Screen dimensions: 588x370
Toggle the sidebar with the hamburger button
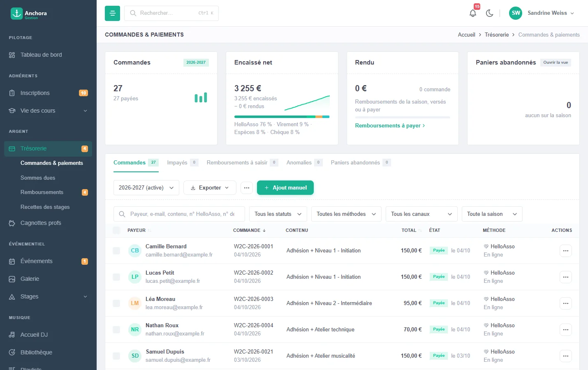click(112, 13)
